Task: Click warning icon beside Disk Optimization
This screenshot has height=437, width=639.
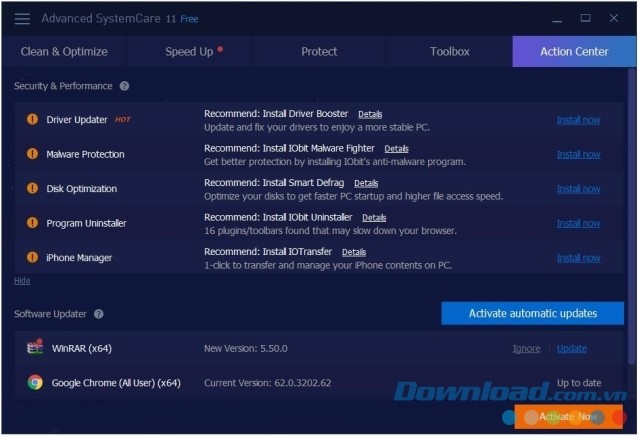Action: point(32,188)
